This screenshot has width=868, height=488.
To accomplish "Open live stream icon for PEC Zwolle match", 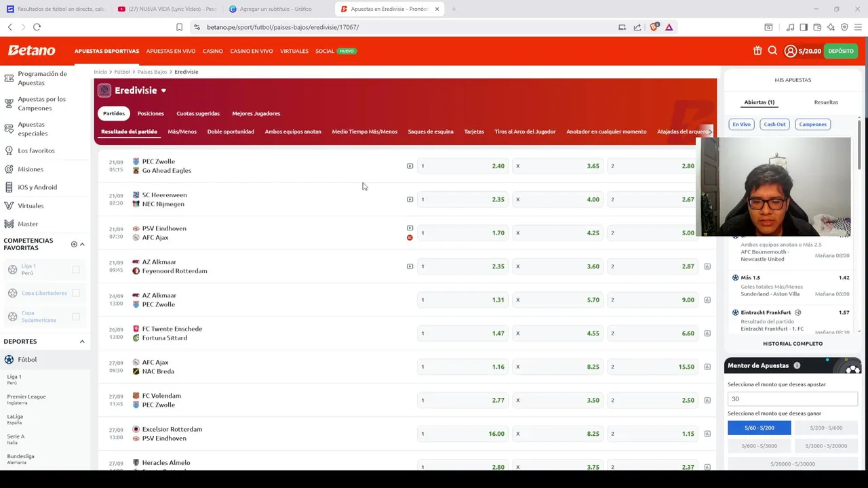I will point(410,166).
